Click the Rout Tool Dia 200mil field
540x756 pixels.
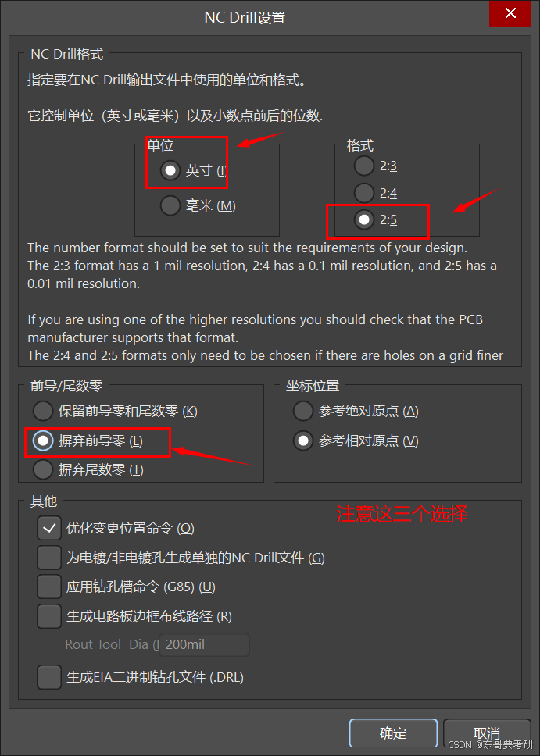click(205, 644)
